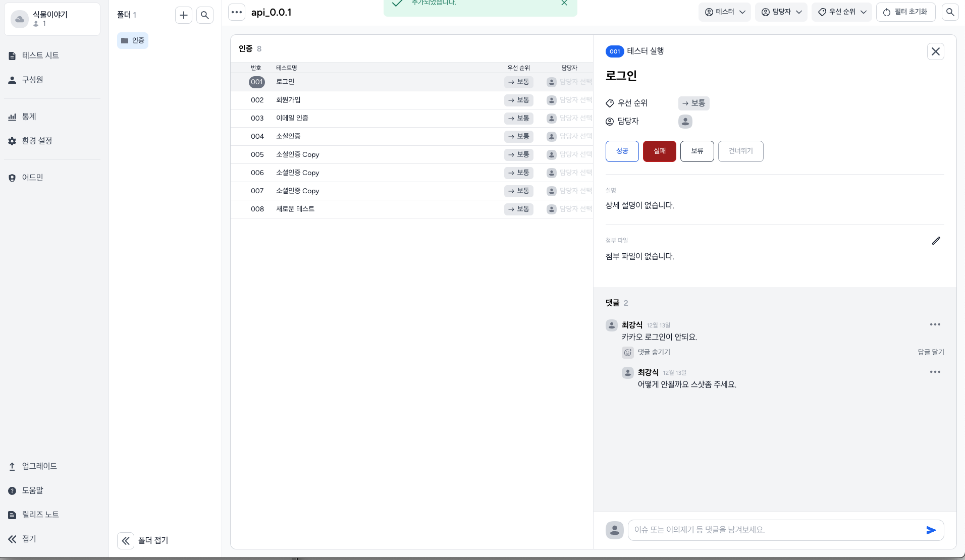Select test row 002 회원가입
The image size is (965, 560).
pyautogui.click(x=411, y=100)
